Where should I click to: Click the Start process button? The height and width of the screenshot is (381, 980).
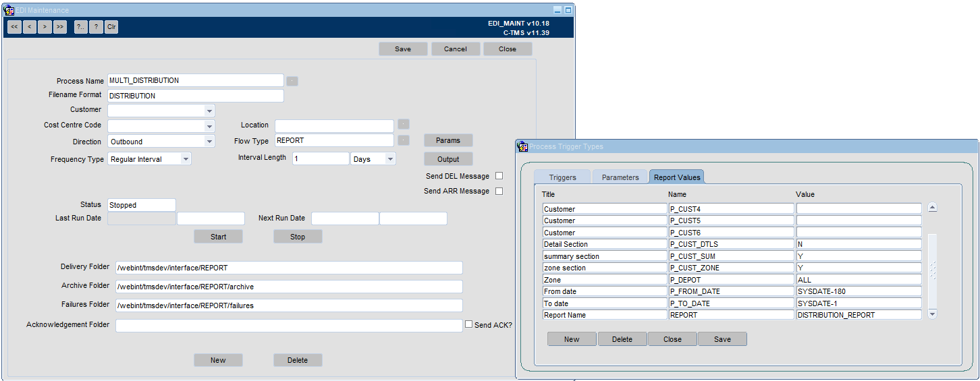[x=218, y=237]
